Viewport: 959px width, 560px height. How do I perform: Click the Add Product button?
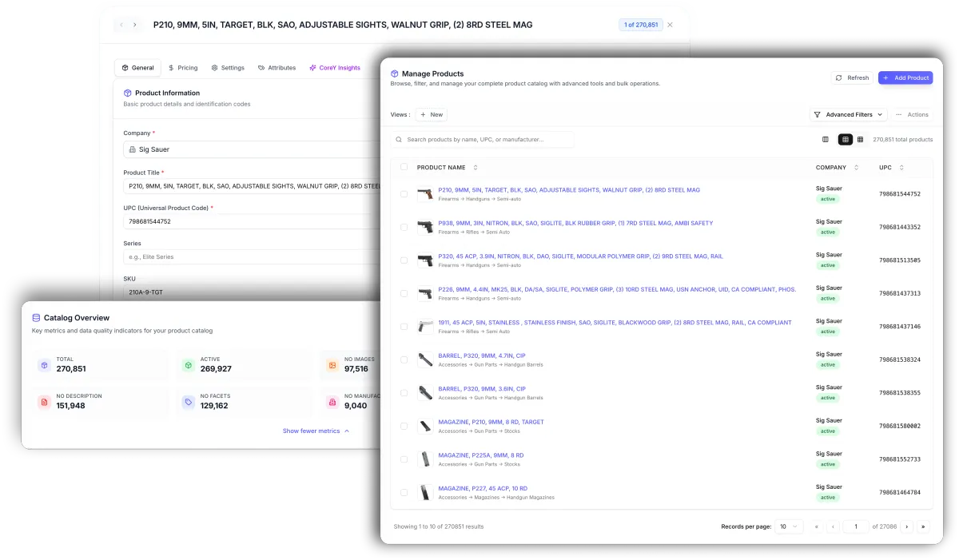905,77
